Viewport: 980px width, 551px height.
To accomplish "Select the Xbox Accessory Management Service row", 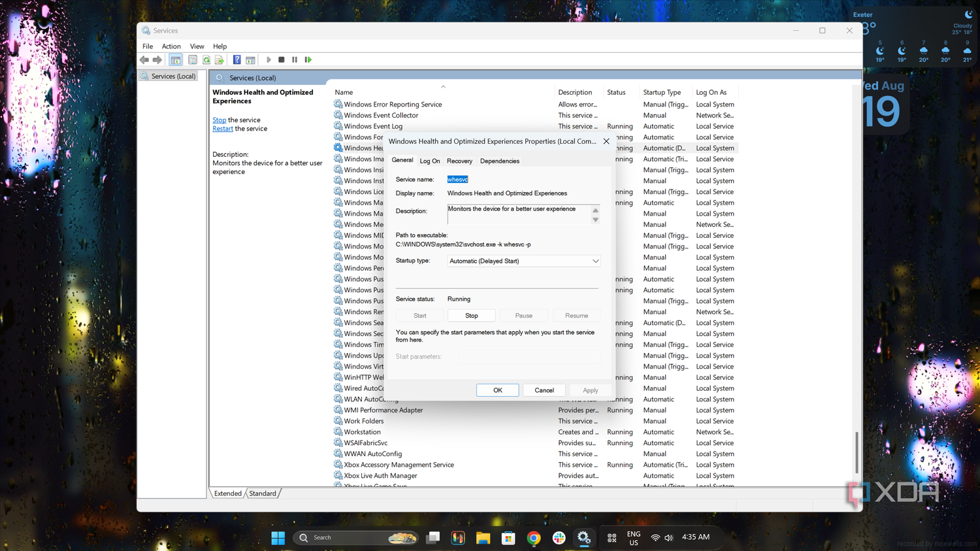I will coord(535,465).
